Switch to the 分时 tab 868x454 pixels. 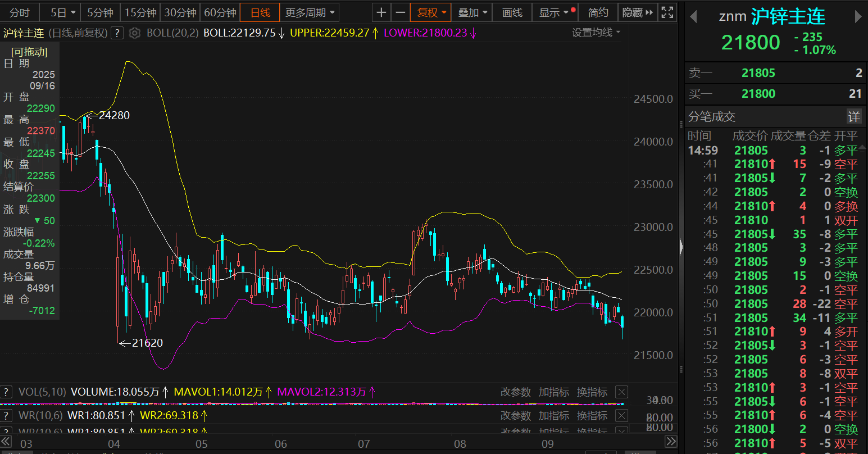point(20,12)
